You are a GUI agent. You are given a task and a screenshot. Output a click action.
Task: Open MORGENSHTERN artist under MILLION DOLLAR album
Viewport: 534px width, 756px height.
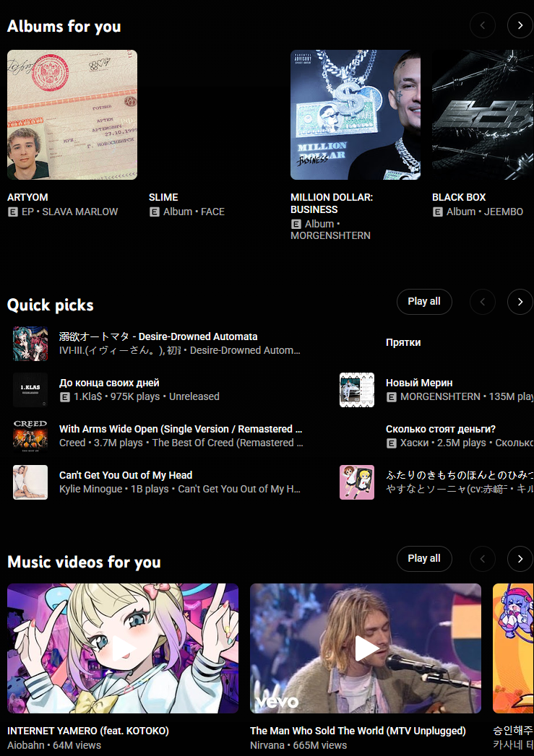pyautogui.click(x=330, y=236)
